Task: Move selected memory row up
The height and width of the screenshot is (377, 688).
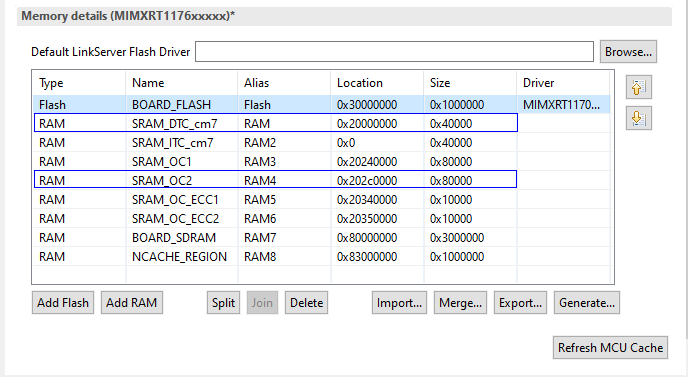Action: coord(638,87)
